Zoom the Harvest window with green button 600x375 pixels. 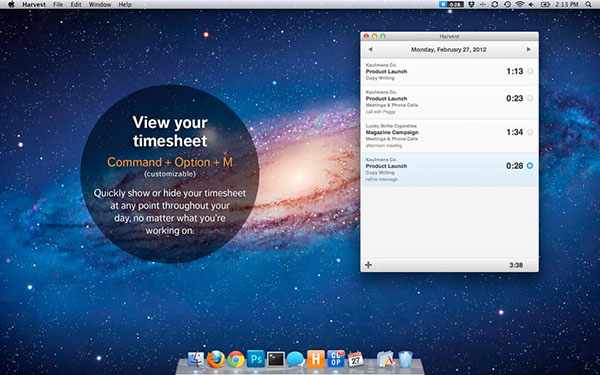pyautogui.click(x=383, y=36)
